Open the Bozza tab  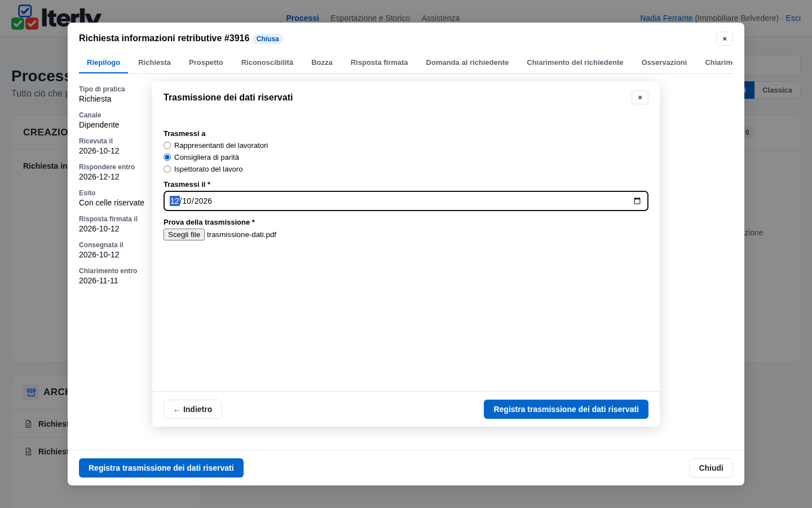point(322,63)
